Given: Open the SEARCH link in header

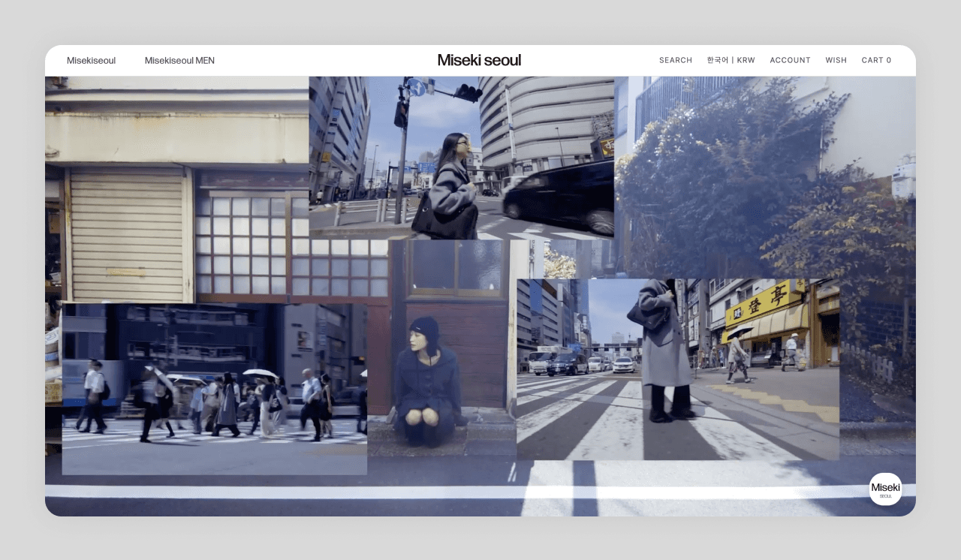Looking at the screenshot, I should (676, 60).
